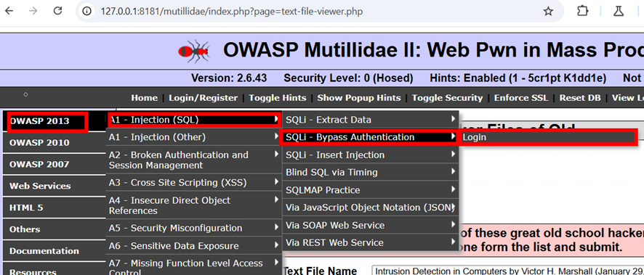Click Show Popup Hints link
Viewport: 644px width, 275px height.
click(359, 98)
